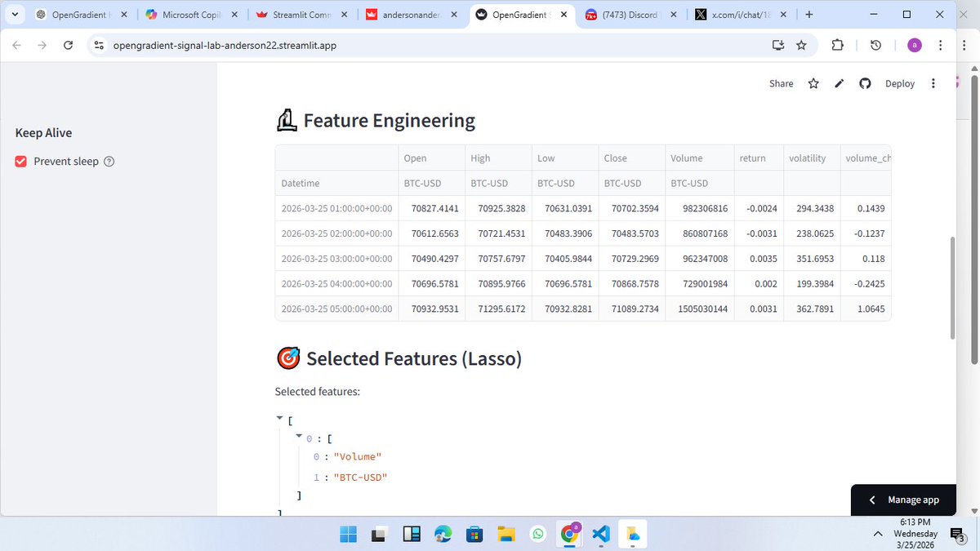Open the Chrome tab search dropdown arrow
This screenshot has height=551, width=980.
16,15
